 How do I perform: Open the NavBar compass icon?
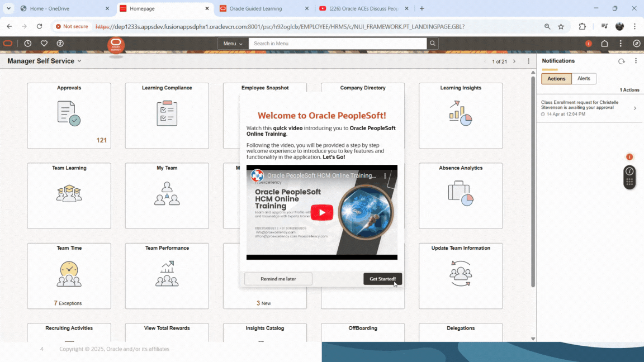637,44
